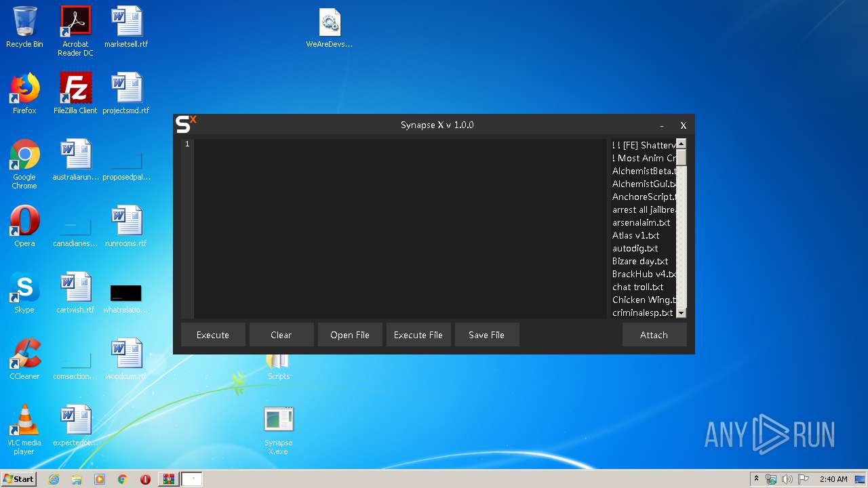Image resolution: width=868 pixels, height=488 pixels.
Task: Open the Opera desktop shortcut
Action: (x=24, y=227)
